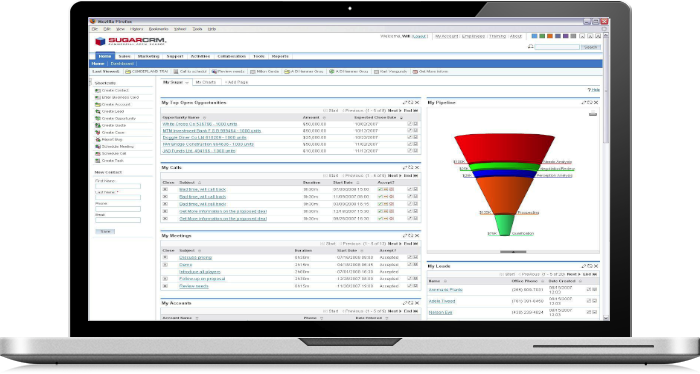This screenshot has width=700, height=374.
Task: Open the My Sugar page tab dropdown arrow
Action: (x=187, y=83)
